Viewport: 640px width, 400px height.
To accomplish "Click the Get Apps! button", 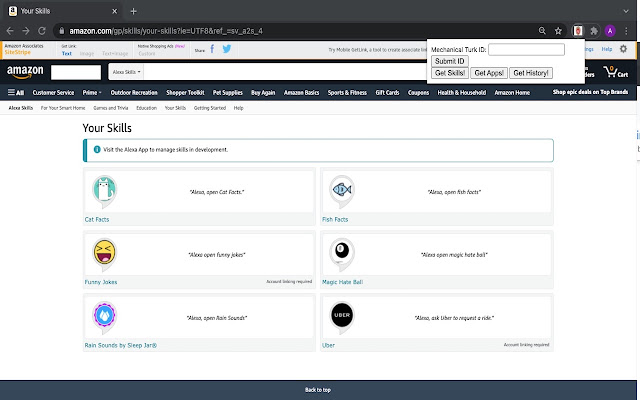I will pyautogui.click(x=489, y=73).
